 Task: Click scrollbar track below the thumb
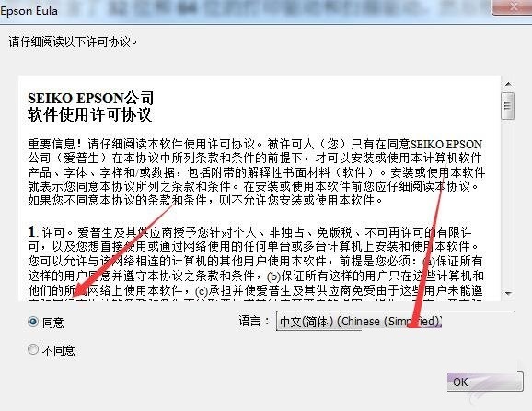[x=508, y=203]
